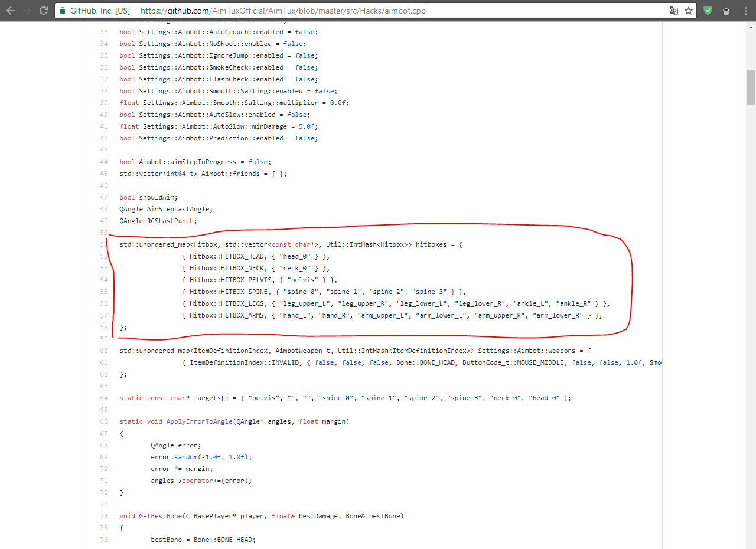
Task: Select line number 38
Action: pos(104,91)
